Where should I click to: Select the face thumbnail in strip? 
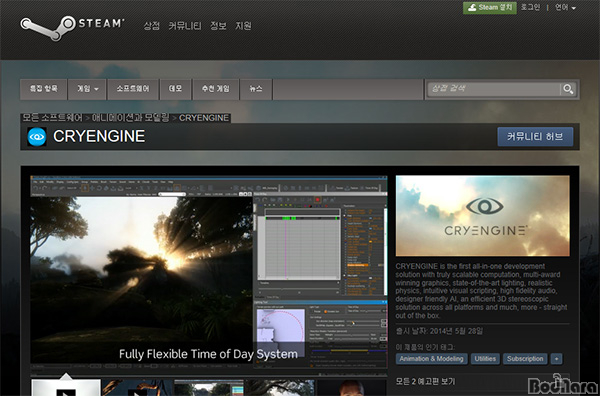pos(352,387)
